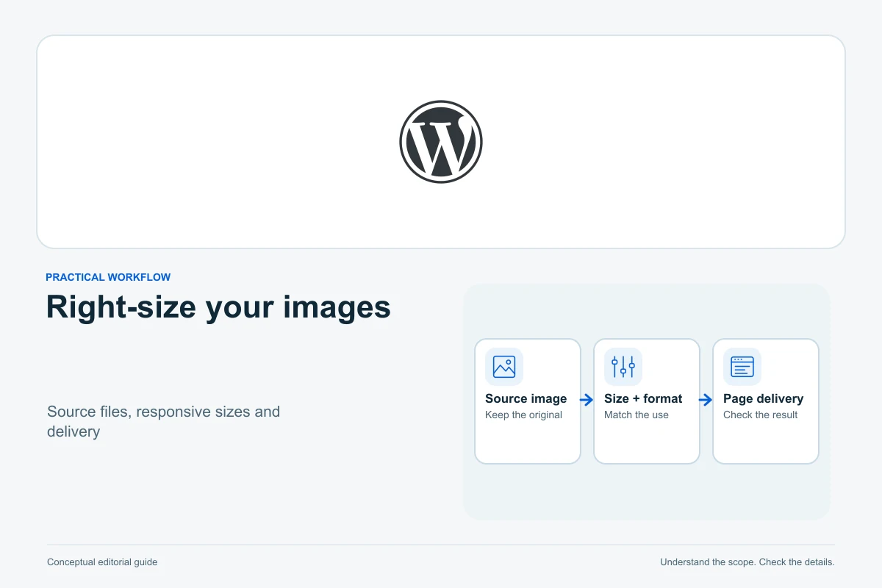Click the "PRACTICAL WORKFLOW" label
The image size is (882, 588).
click(x=108, y=277)
